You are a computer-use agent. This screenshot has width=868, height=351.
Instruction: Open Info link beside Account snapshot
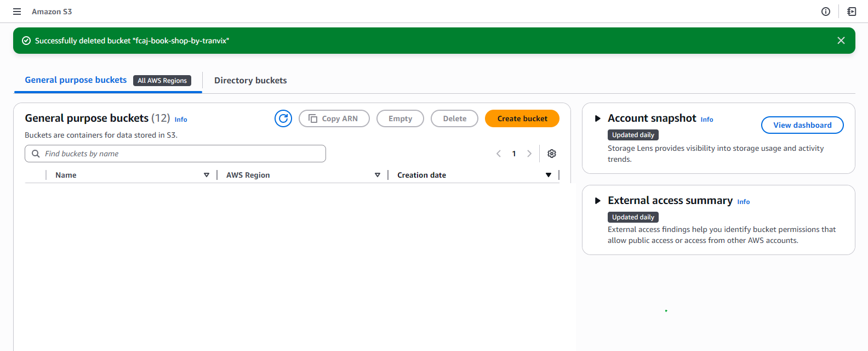707,120
